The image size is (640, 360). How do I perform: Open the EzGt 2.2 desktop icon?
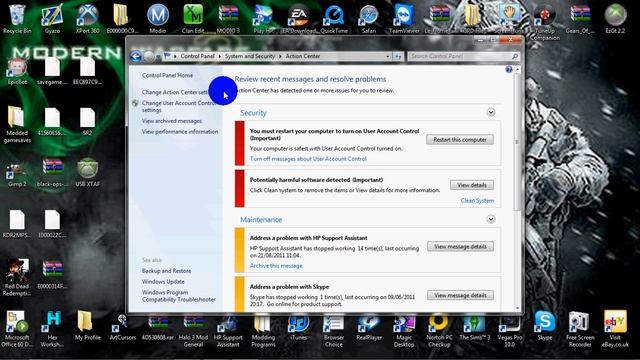click(x=615, y=18)
